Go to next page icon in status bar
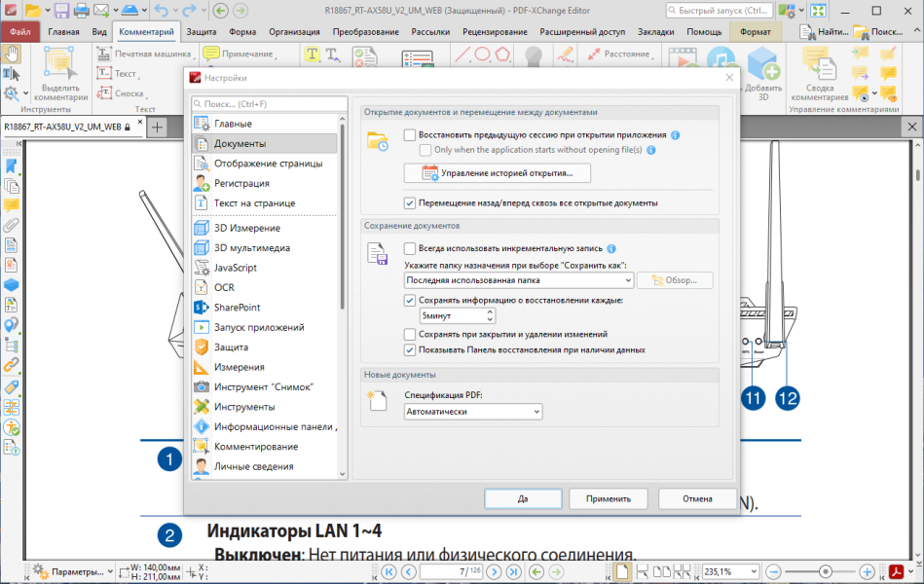924x584 pixels. click(495, 571)
